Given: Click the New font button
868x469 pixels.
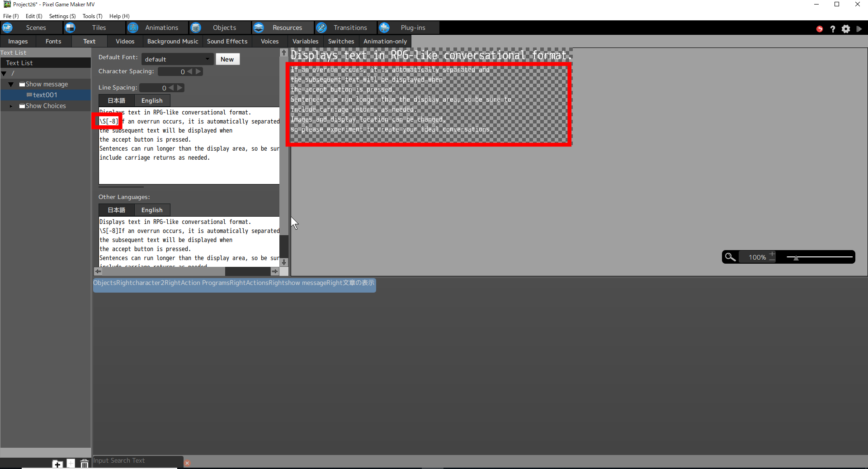Looking at the screenshot, I should click(227, 59).
